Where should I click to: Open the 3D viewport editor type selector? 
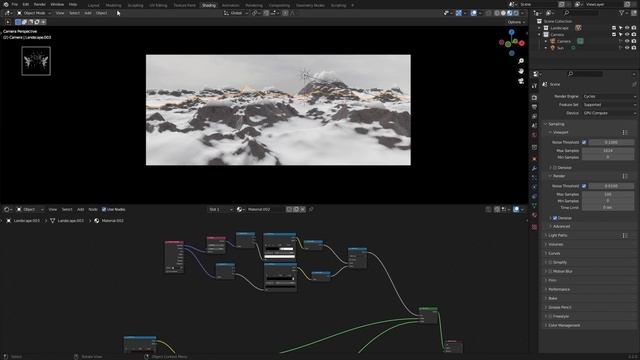point(8,13)
